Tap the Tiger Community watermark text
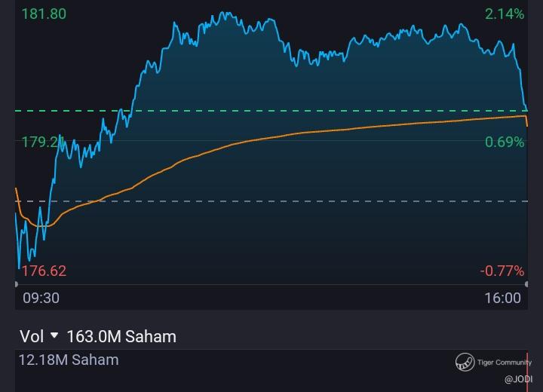 click(x=504, y=363)
